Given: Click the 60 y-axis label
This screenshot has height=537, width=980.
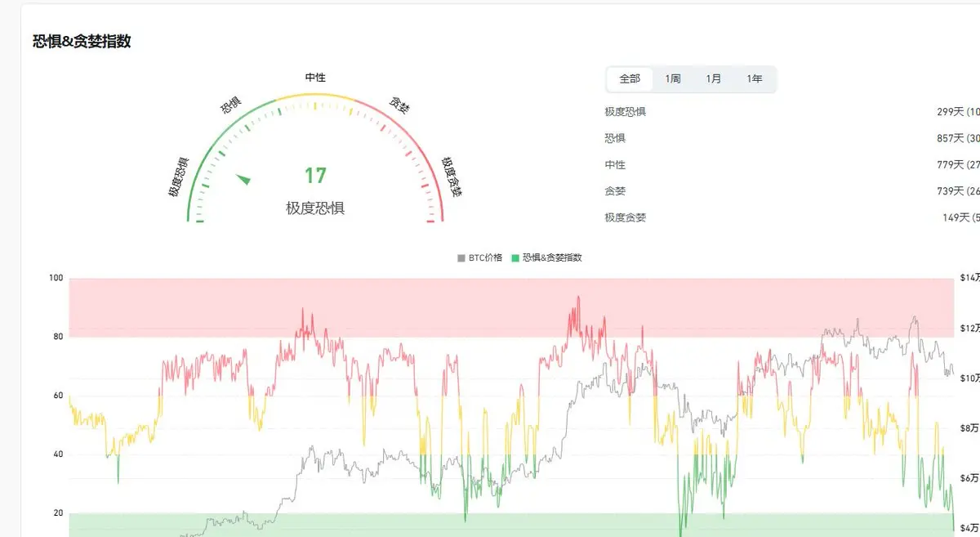Looking at the screenshot, I should click(x=58, y=396).
